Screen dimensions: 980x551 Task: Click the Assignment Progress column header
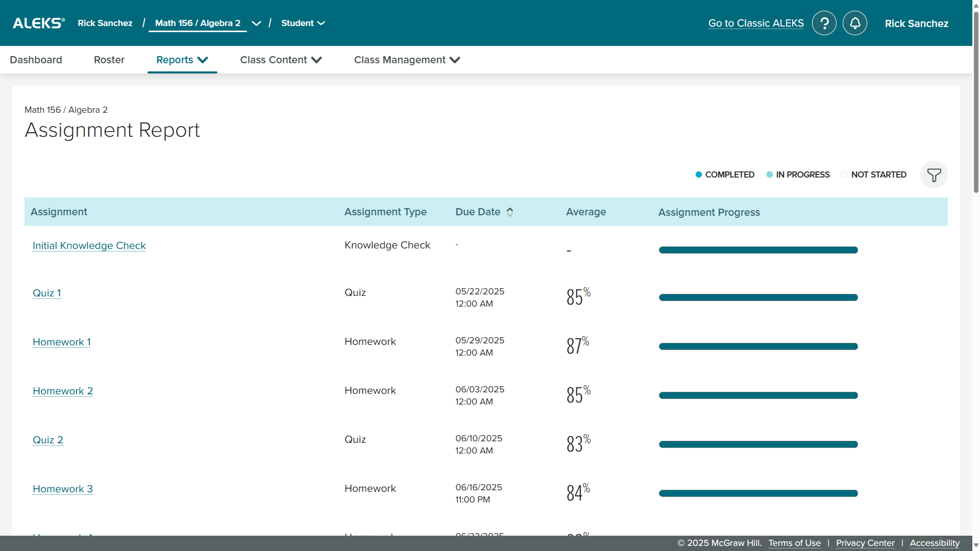click(709, 212)
